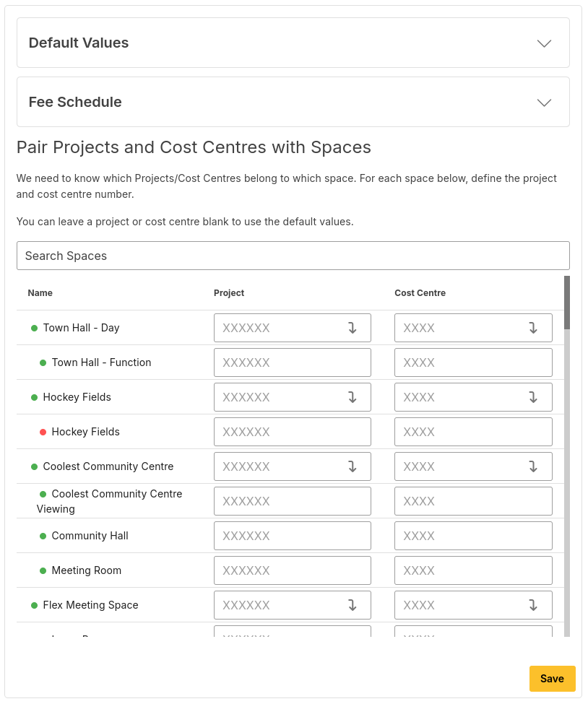Screen dimensions: 588x704
Task: Click the Town Hall - Function row name
Action: pyautogui.click(x=101, y=362)
